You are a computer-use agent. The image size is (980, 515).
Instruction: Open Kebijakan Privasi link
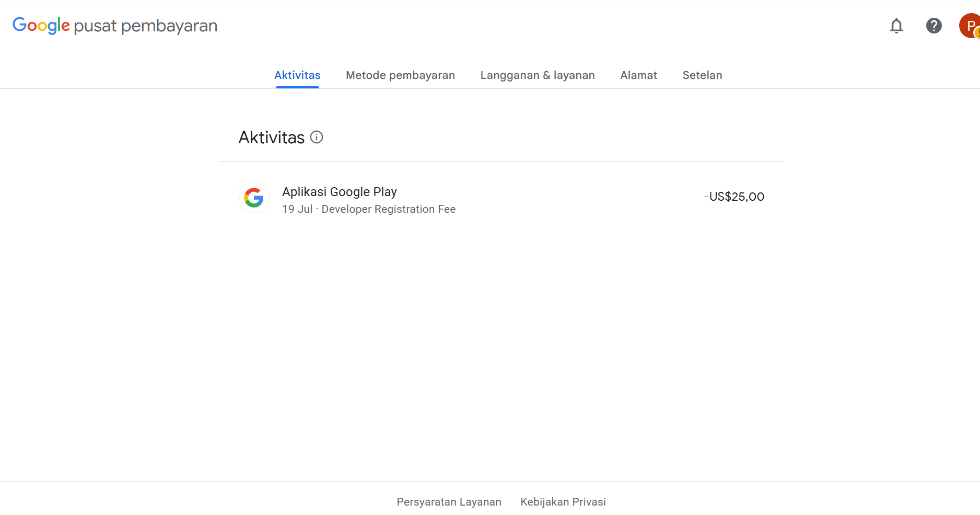[x=563, y=502]
